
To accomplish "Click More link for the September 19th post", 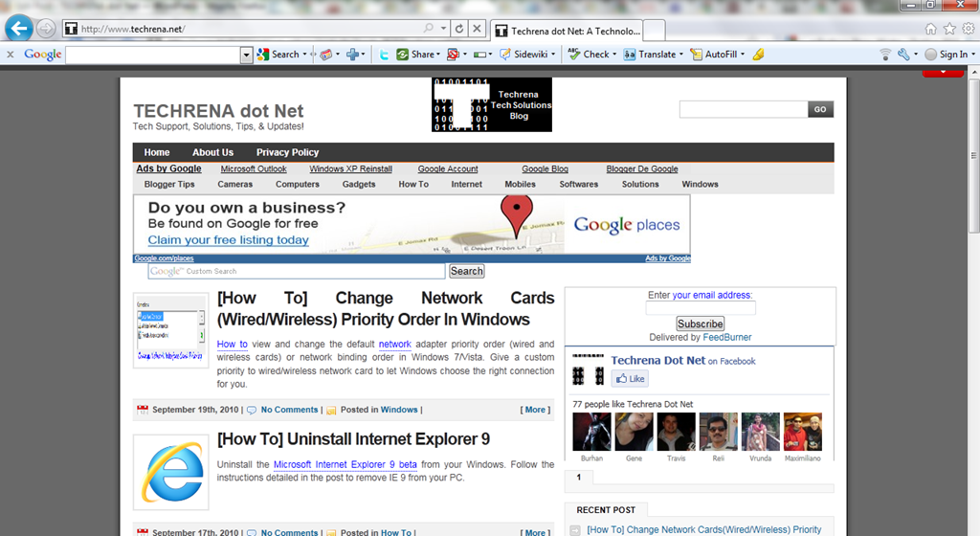I will [x=535, y=410].
